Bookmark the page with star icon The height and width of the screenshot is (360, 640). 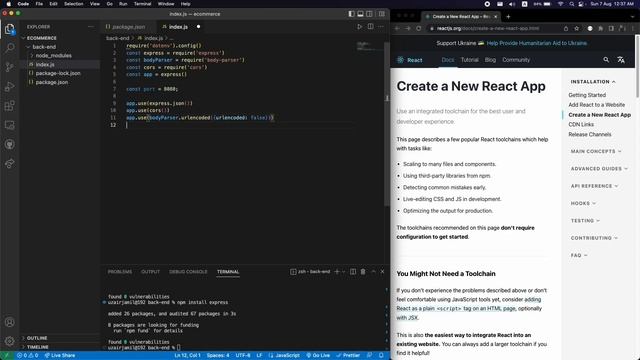pos(576,29)
